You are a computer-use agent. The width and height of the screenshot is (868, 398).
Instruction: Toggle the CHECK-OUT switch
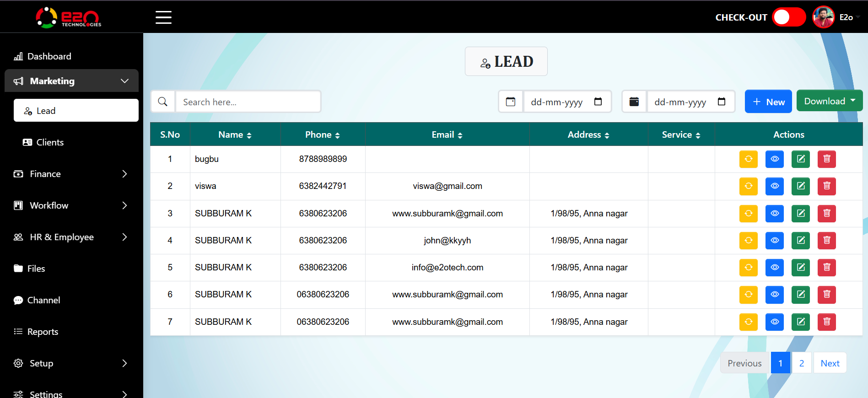pyautogui.click(x=788, y=17)
